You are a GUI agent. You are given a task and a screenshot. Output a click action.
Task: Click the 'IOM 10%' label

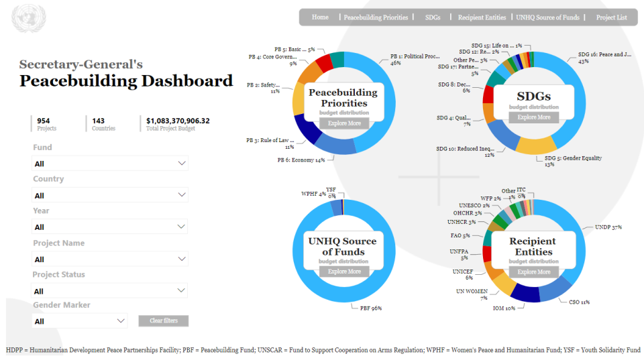click(504, 308)
